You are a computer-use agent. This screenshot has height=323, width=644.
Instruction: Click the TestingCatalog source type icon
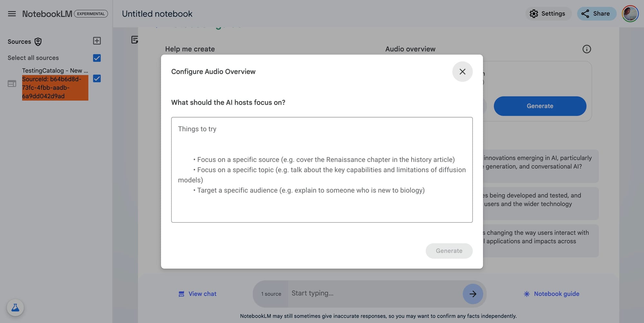(12, 84)
